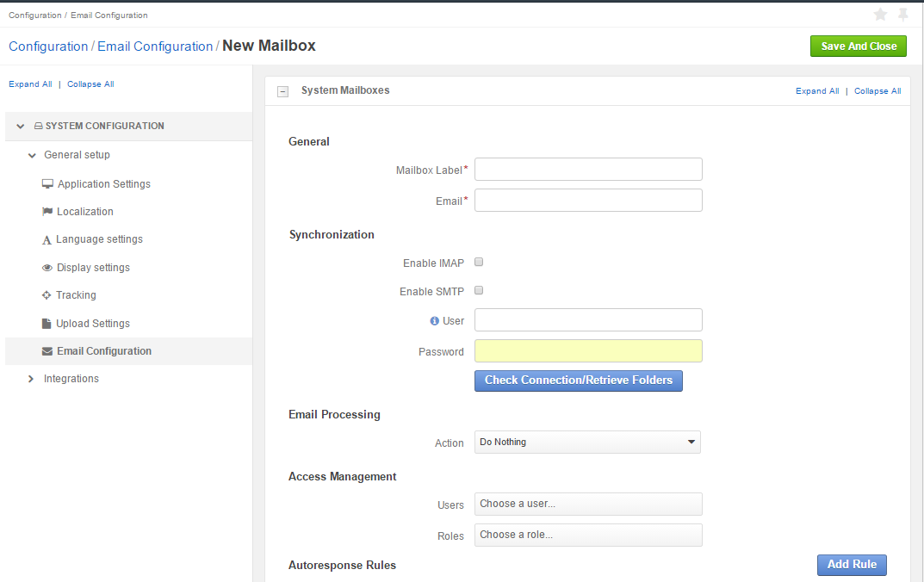Click the pin page icon

pos(902,15)
